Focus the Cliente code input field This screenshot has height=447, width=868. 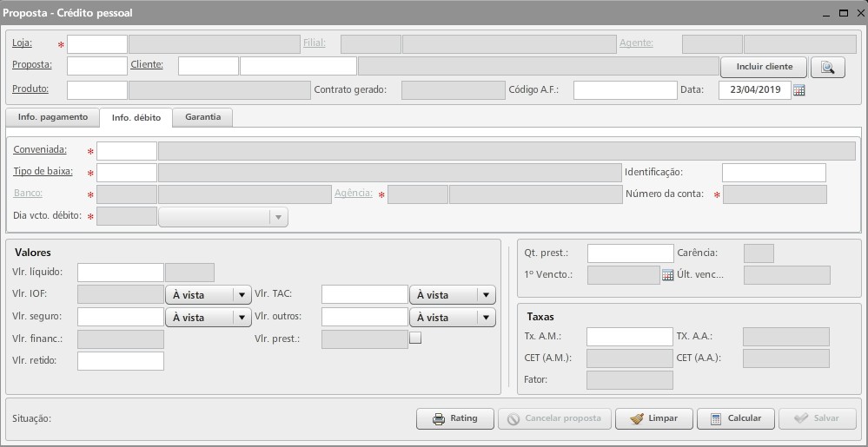pos(209,66)
